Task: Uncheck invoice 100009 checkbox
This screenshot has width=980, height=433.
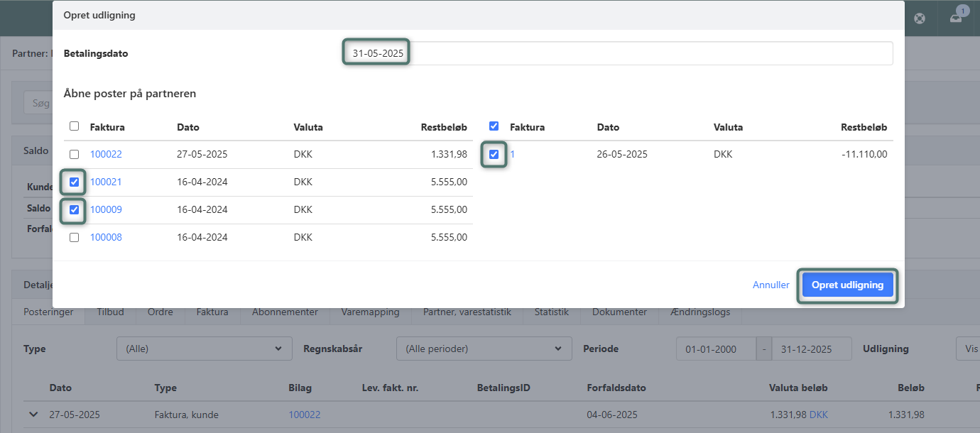Action: (x=73, y=209)
